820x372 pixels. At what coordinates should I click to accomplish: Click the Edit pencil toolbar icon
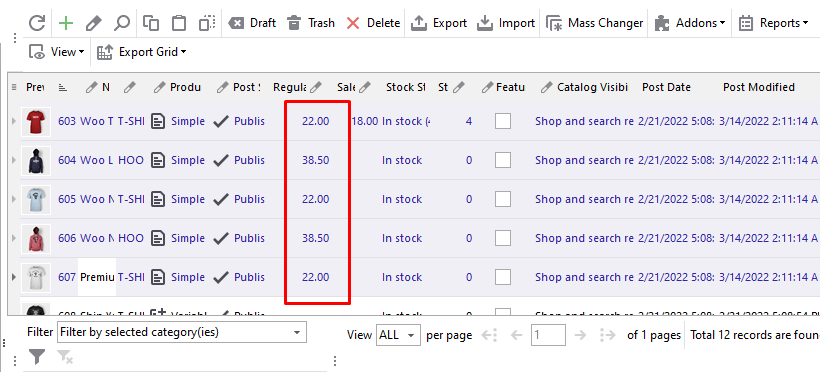(x=94, y=23)
